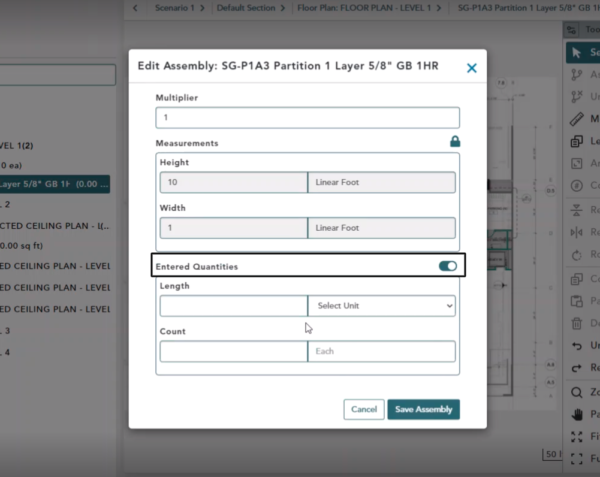Expand the Floor Plan LEVEL 1 breadcrumb chevron

tap(439, 8)
